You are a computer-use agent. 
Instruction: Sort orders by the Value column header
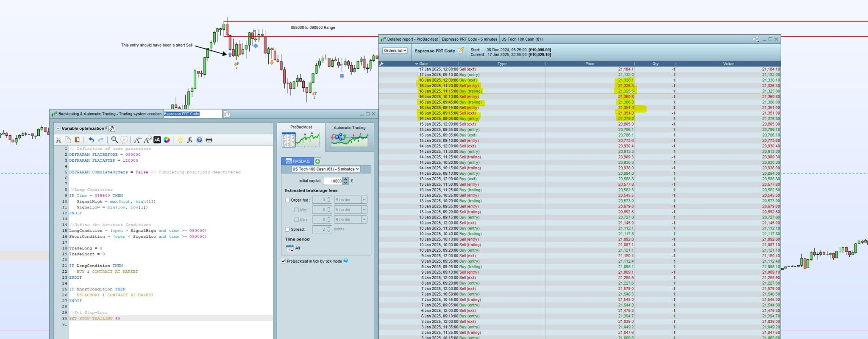(728, 64)
